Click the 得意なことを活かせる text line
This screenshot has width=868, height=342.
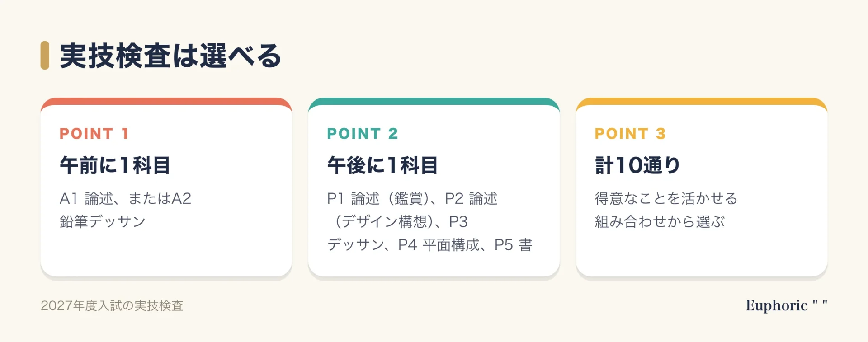pyautogui.click(x=666, y=198)
